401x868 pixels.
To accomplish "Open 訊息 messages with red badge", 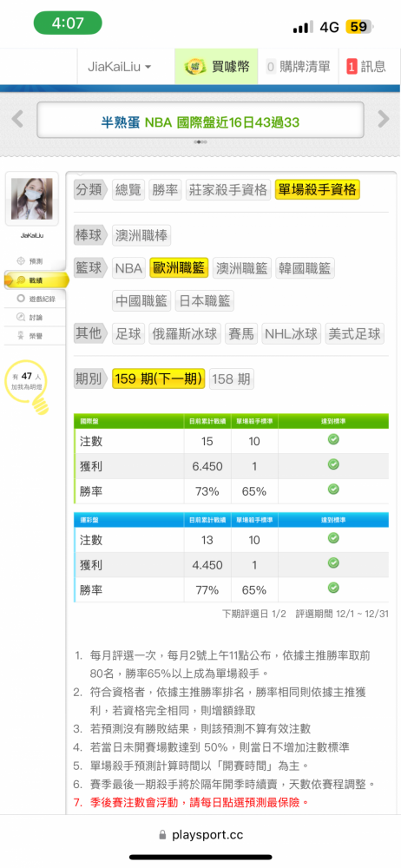I will point(366,67).
